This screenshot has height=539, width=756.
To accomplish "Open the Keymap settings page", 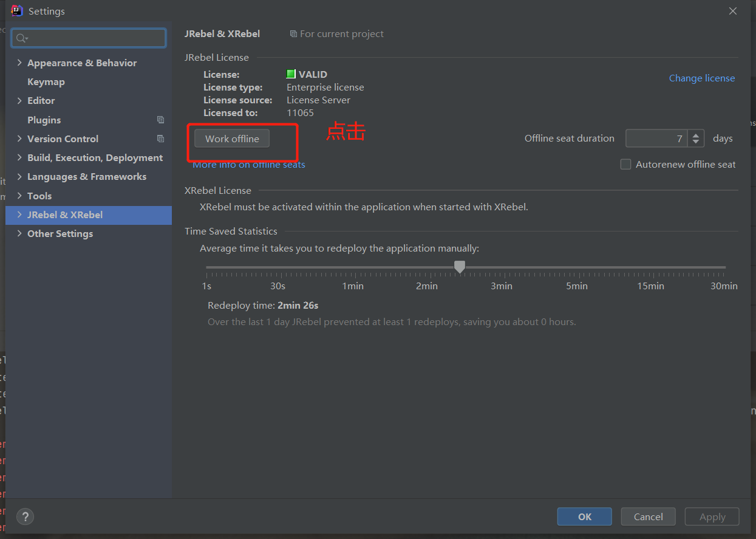I will coord(46,81).
